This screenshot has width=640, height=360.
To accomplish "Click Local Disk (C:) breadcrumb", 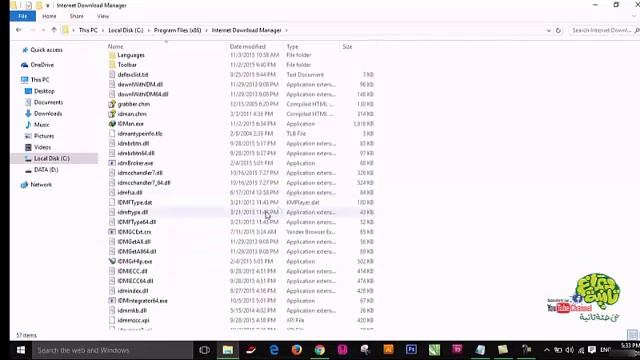I will 126,30.
